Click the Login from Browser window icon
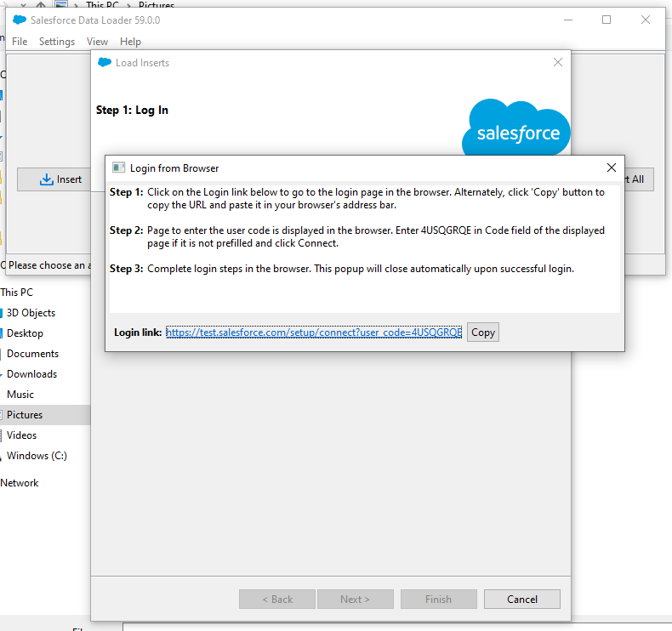The image size is (672, 631). click(x=119, y=168)
